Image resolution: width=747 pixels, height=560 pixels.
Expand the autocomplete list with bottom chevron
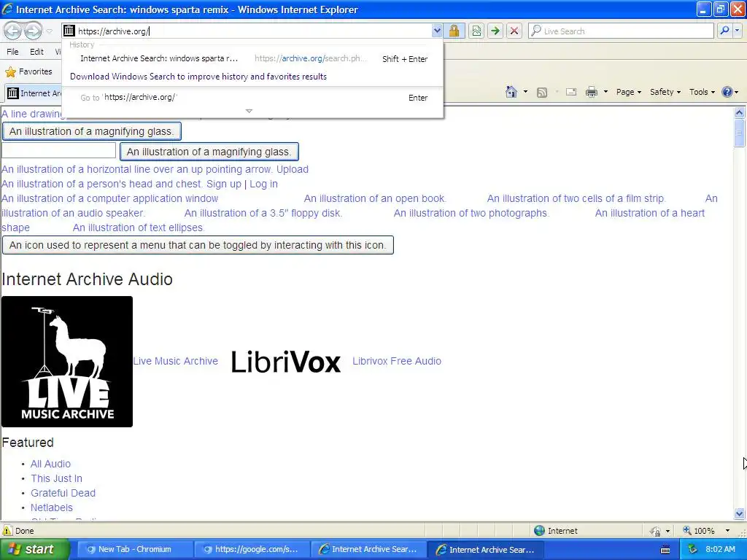pos(249,111)
